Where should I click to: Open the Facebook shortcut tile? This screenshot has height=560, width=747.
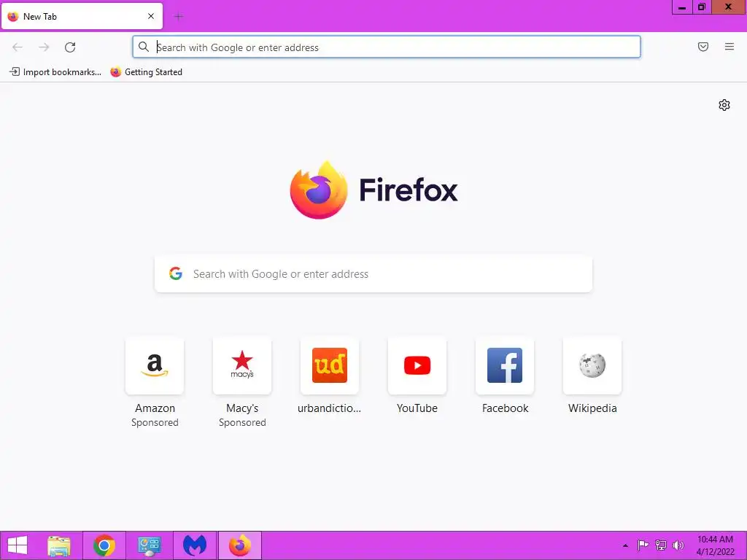click(x=505, y=366)
